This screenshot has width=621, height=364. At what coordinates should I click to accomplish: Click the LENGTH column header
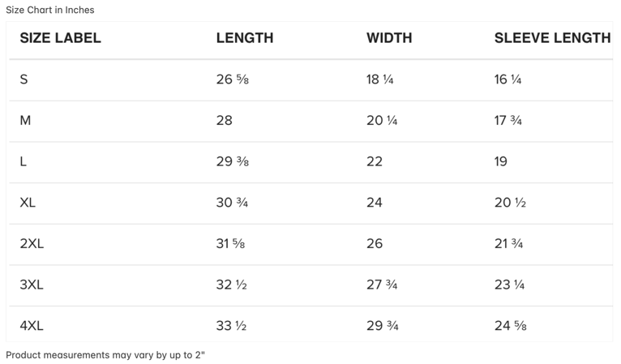pos(245,38)
